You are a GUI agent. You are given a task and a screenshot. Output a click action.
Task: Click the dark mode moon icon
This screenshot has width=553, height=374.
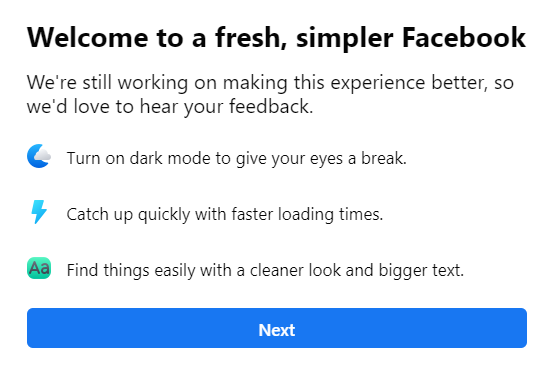[39, 156]
